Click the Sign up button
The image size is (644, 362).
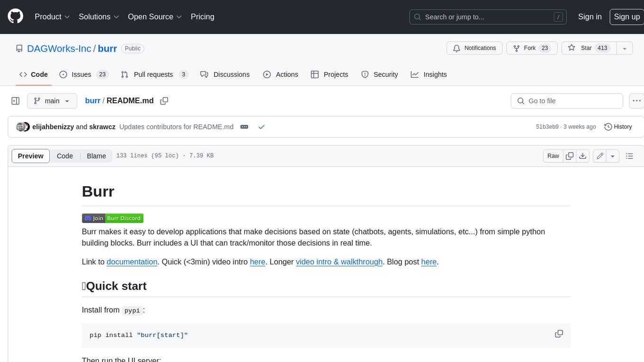pos(626,17)
